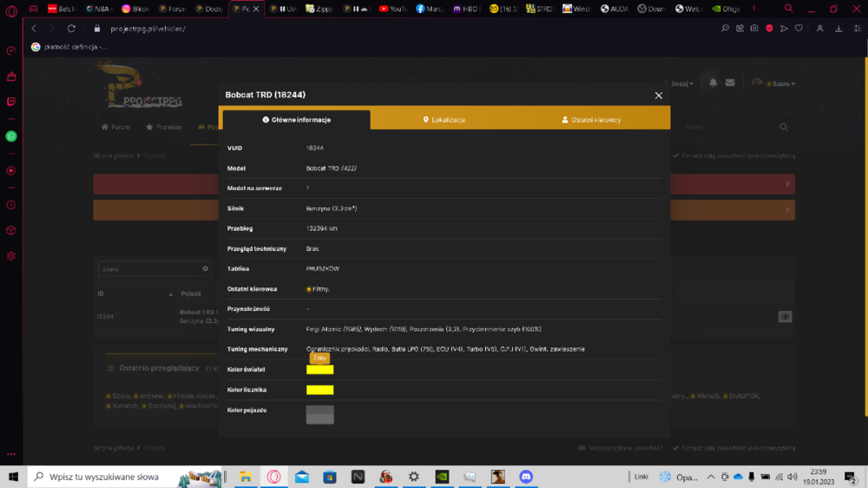Open a new tab with plus button

pyautogui.click(x=753, y=9)
